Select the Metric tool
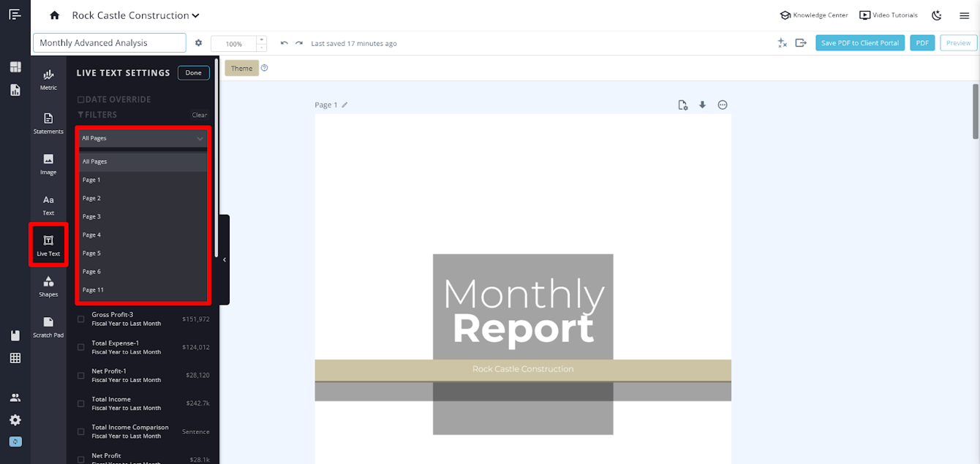Screen dimensions: 980x464 click(x=48, y=79)
